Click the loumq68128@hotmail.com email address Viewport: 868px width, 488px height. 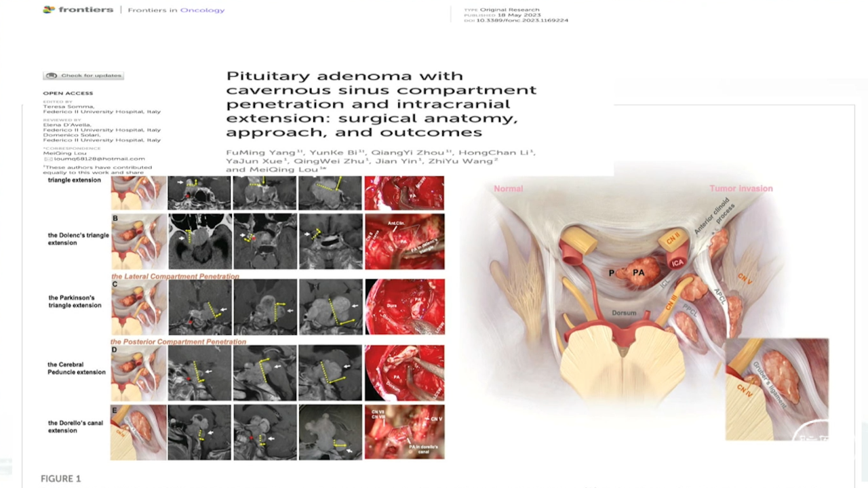coord(100,159)
